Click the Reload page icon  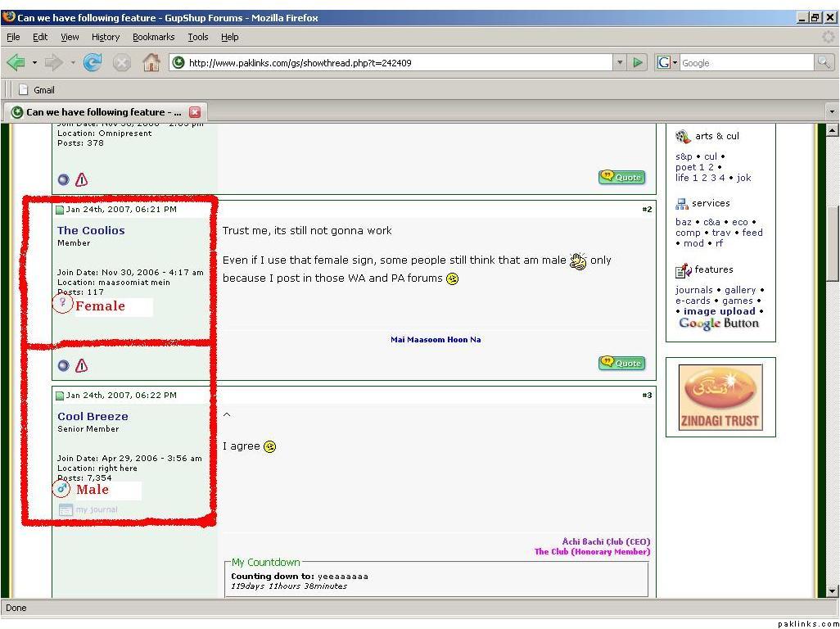pyautogui.click(x=93, y=63)
